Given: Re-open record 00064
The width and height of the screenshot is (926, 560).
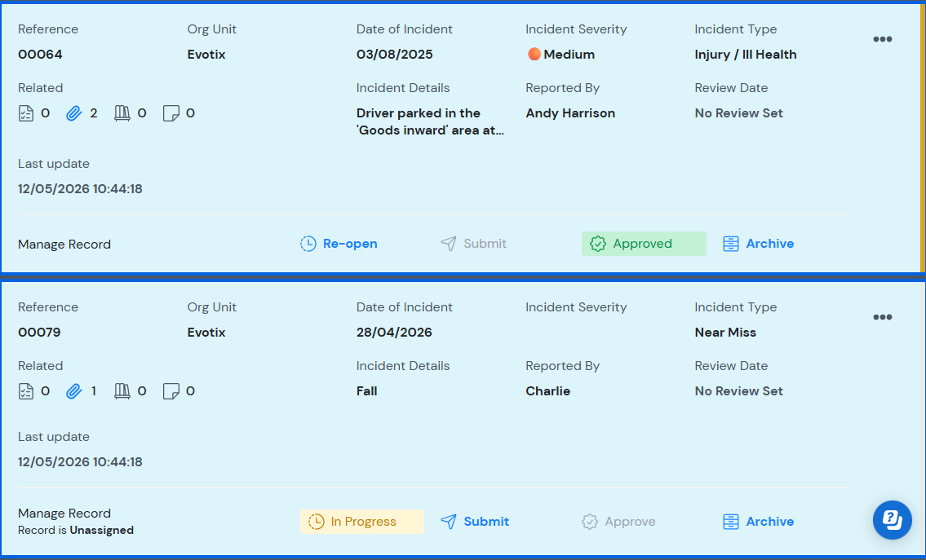Looking at the screenshot, I should point(339,244).
